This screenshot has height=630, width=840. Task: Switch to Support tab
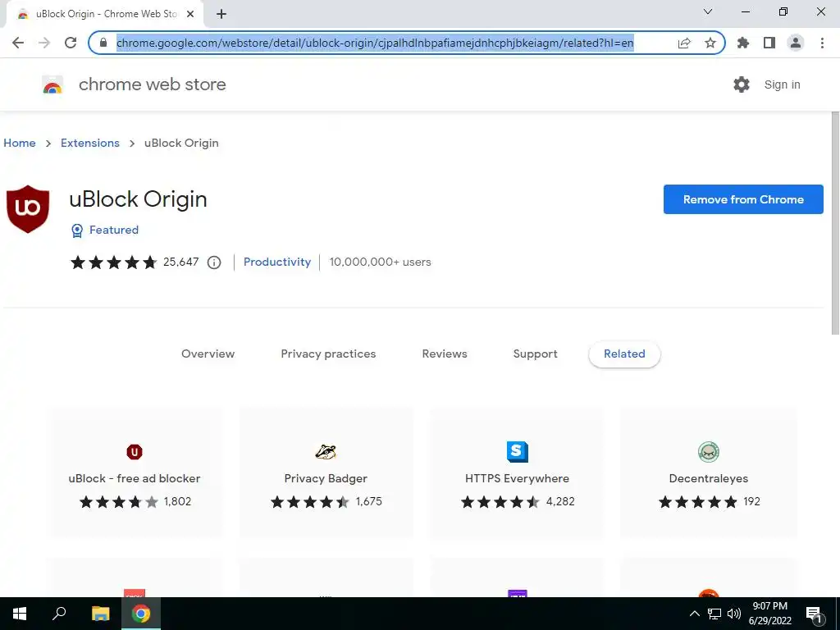(x=535, y=354)
